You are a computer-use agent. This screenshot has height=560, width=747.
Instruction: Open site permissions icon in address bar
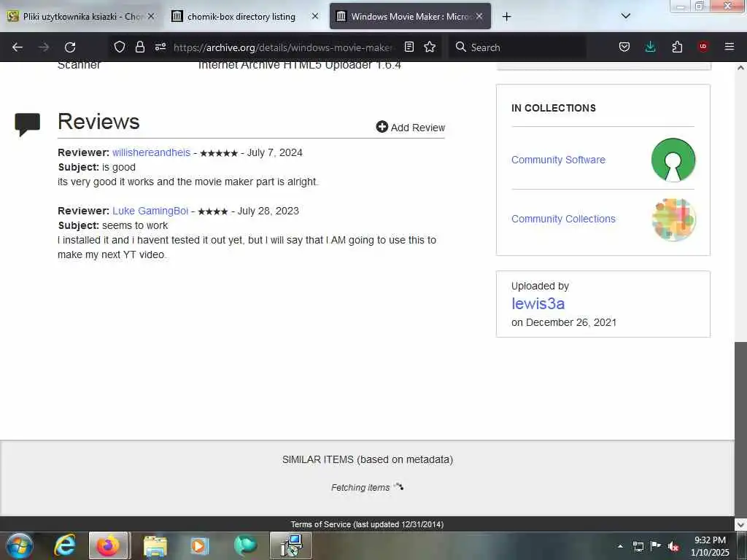click(x=160, y=47)
